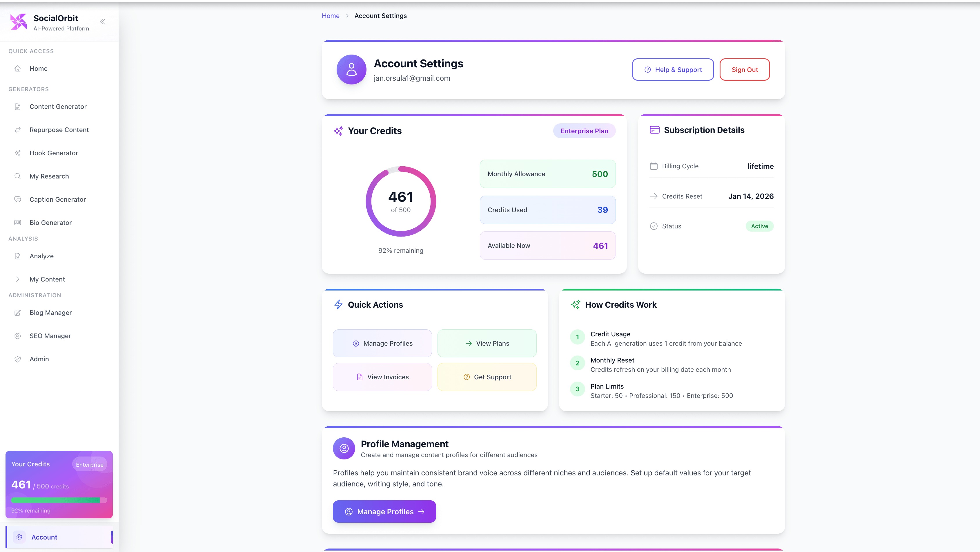Viewport: 980px width, 552px height.
Task: Open the Blog Manager pencil icon
Action: pyautogui.click(x=18, y=313)
